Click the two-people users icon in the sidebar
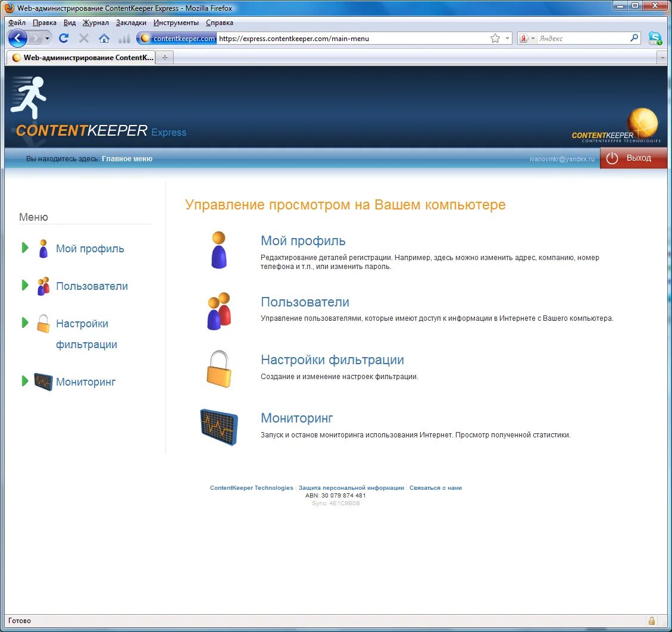 [x=43, y=286]
